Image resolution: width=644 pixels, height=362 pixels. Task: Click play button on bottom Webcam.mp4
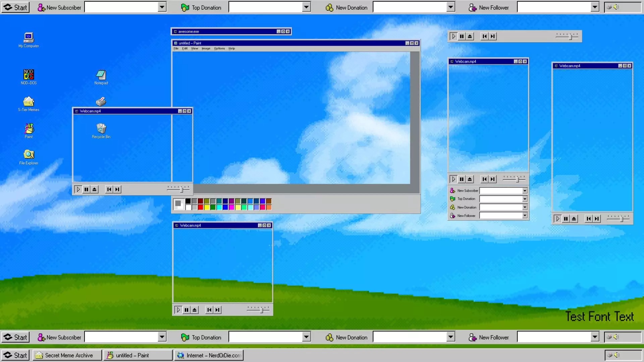178,310
